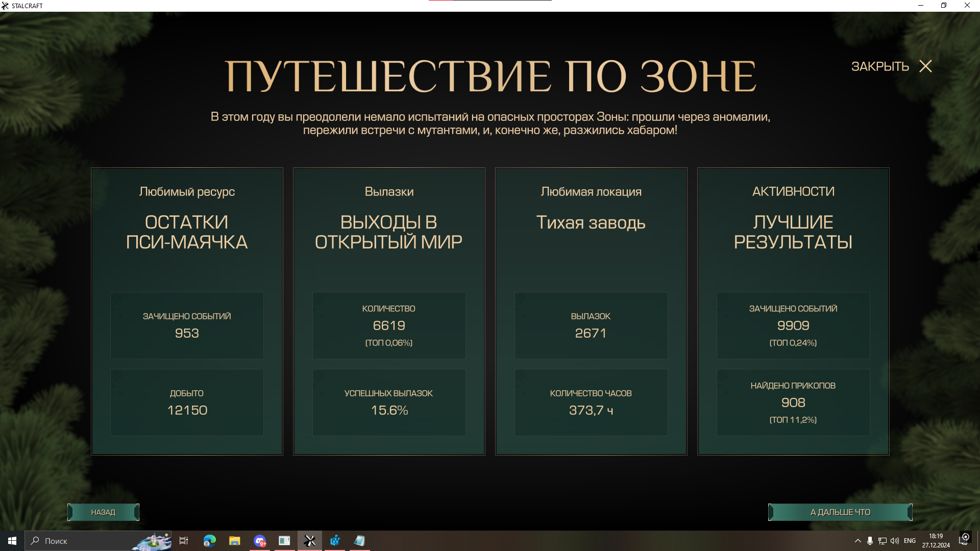Image resolution: width=980 pixels, height=551 pixels.
Task: Go back with the НАЗАД button
Action: [103, 512]
